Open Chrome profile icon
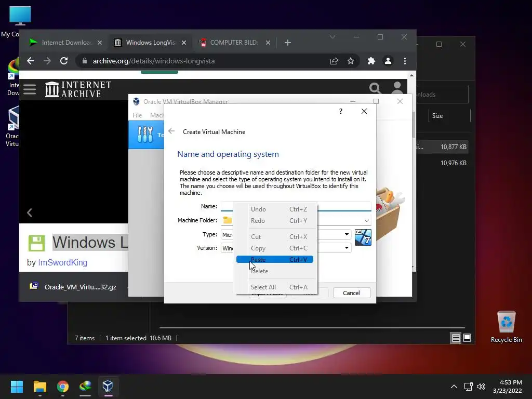The width and height of the screenshot is (532, 399). (388, 61)
